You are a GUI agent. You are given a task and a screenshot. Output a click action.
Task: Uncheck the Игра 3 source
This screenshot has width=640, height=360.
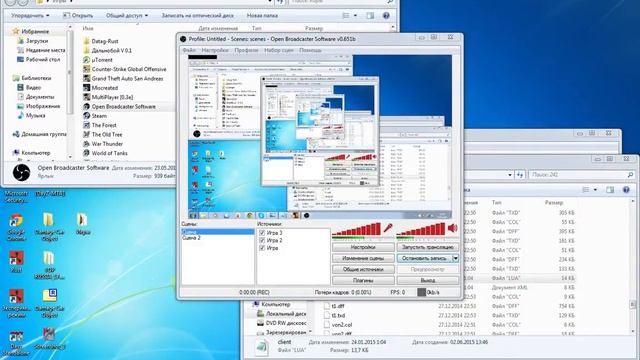(262, 233)
